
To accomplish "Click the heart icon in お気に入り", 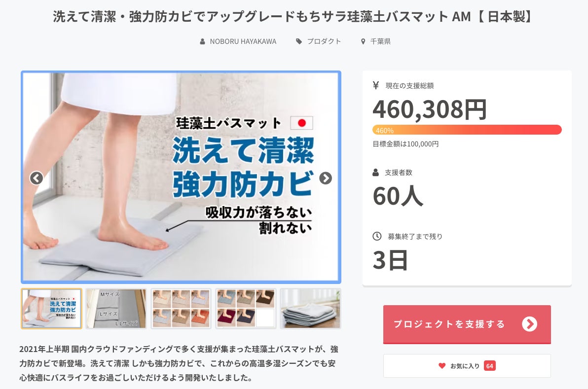I will (442, 366).
